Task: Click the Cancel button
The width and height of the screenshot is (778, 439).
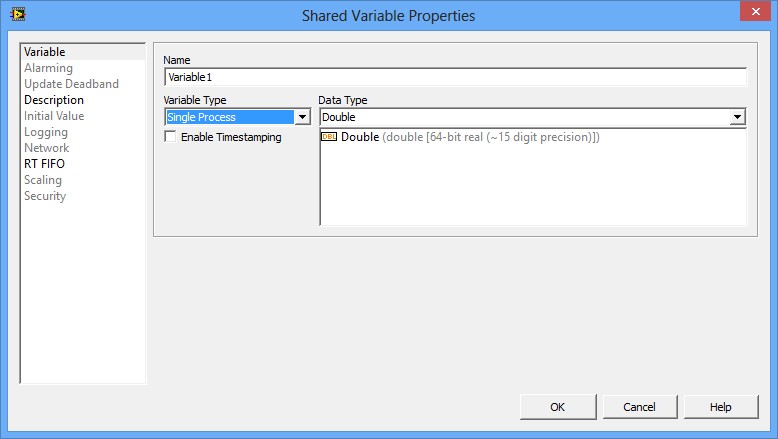Action: [640, 407]
